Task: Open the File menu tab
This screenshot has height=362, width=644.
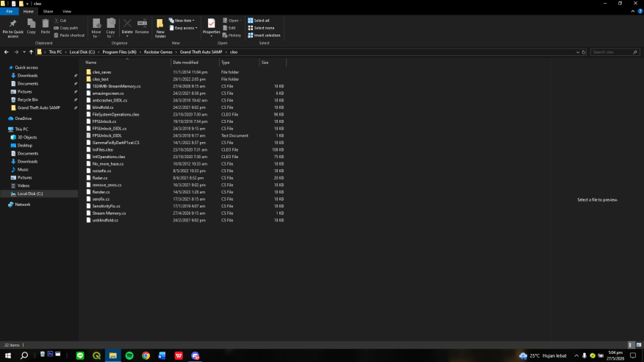Action: pos(9,12)
